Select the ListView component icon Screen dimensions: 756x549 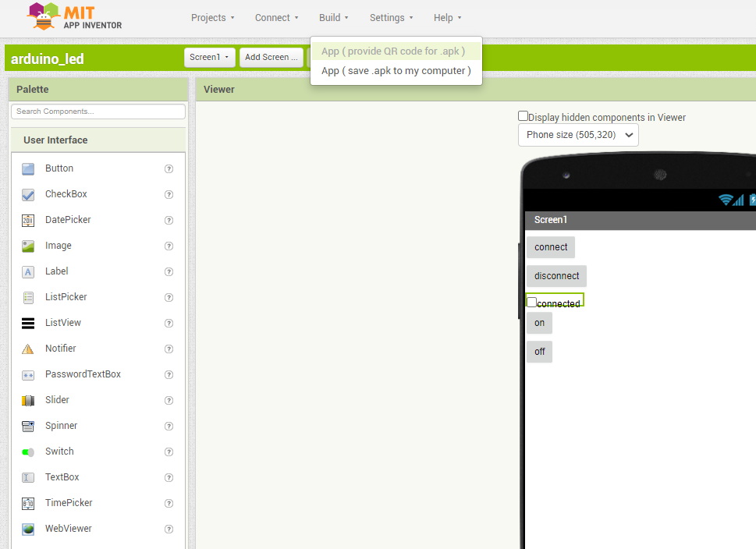point(28,323)
